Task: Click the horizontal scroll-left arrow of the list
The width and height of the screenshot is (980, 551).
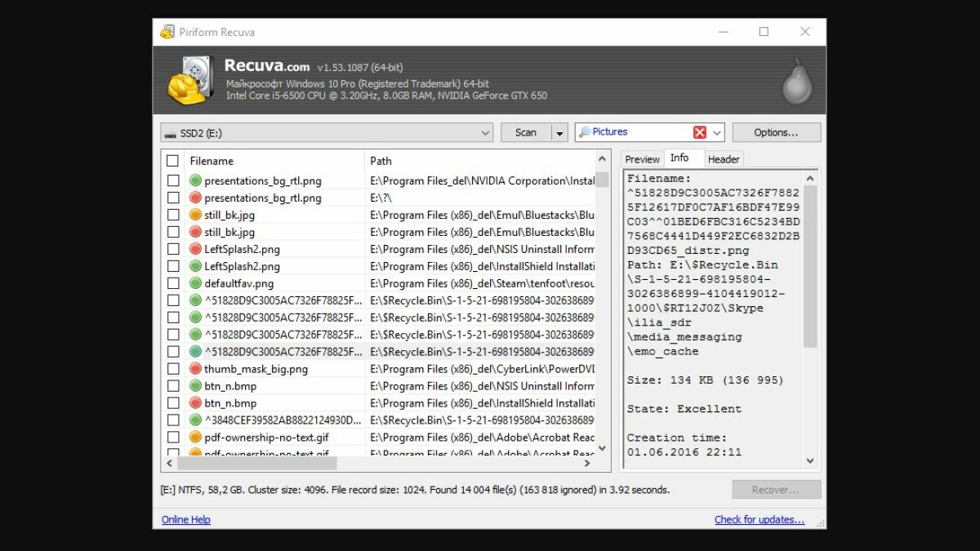Action: click(x=170, y=463)
